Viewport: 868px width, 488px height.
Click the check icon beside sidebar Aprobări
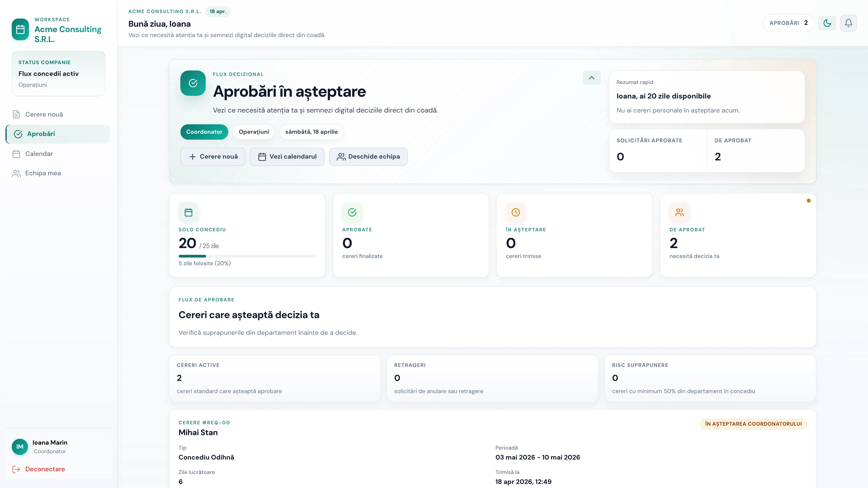[x=18, y=134]
